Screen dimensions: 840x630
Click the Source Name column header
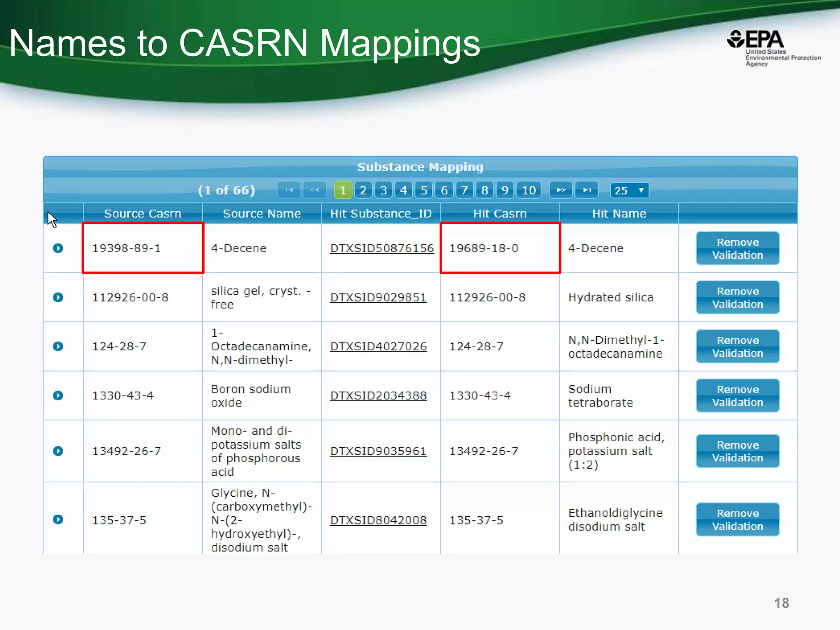tap(262, 214)
